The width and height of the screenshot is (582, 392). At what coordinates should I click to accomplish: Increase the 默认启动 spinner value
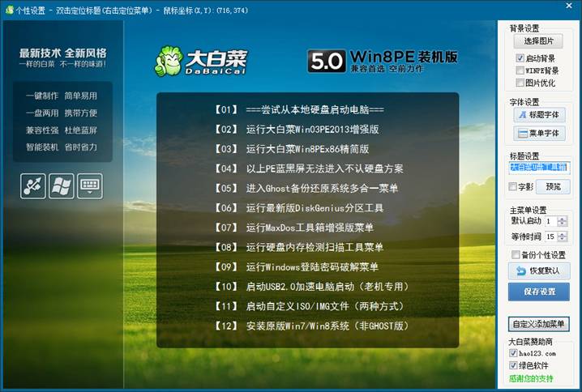click(x=563, y=218)
